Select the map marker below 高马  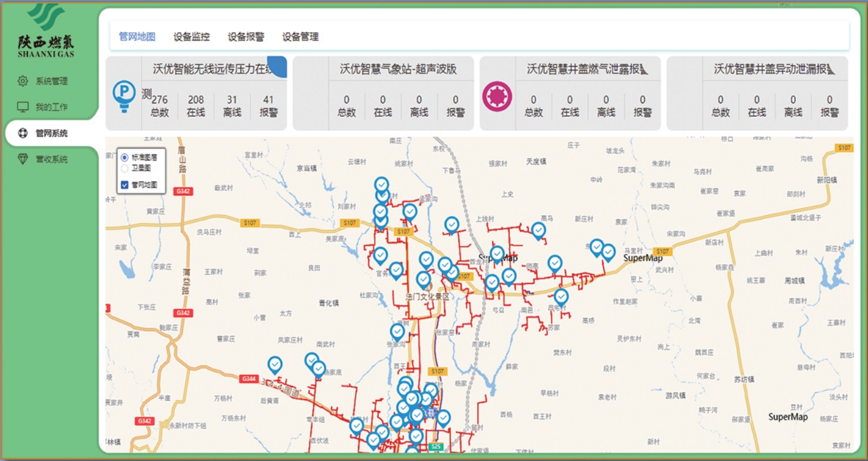(x=538, y=231)
